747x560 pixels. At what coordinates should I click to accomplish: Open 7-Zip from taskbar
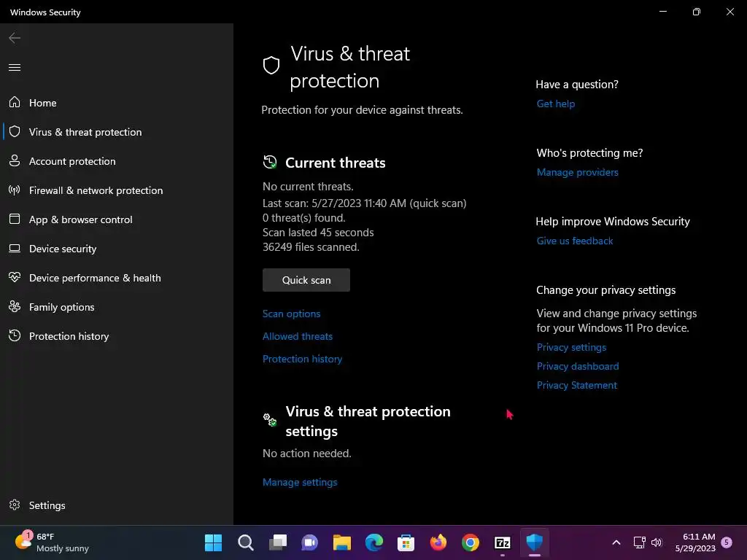503,542
